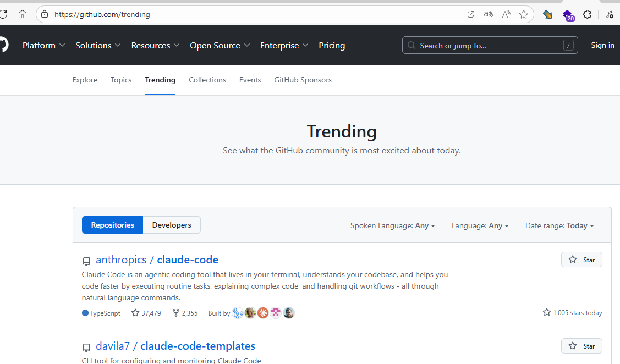
Task: Star the anthropics/claude-code repository
Action: 581,260
